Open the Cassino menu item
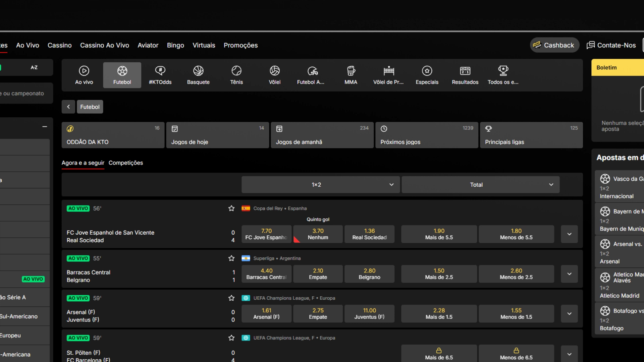The height and width of the screenshot is (362, 644). point(60,45)
